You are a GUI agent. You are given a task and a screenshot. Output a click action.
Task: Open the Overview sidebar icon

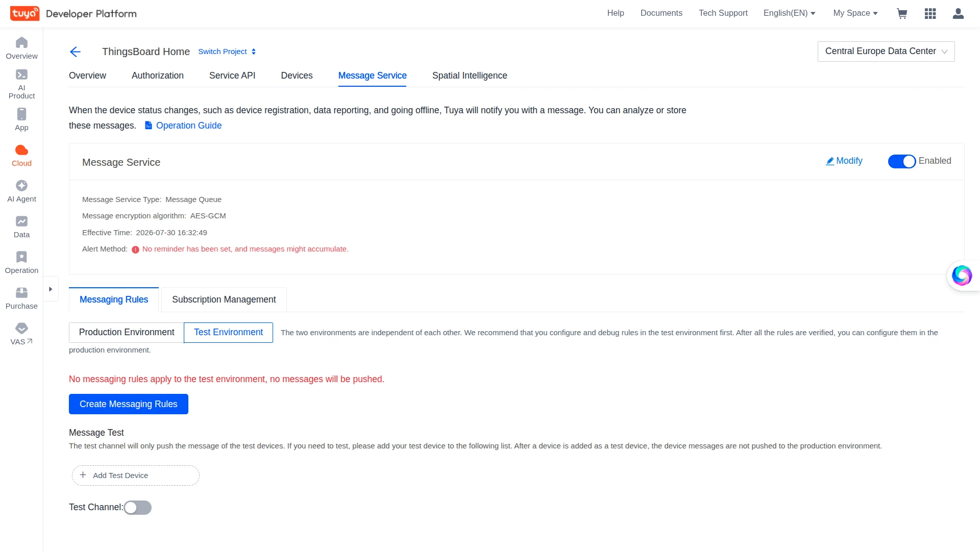[x=21, y=48]
